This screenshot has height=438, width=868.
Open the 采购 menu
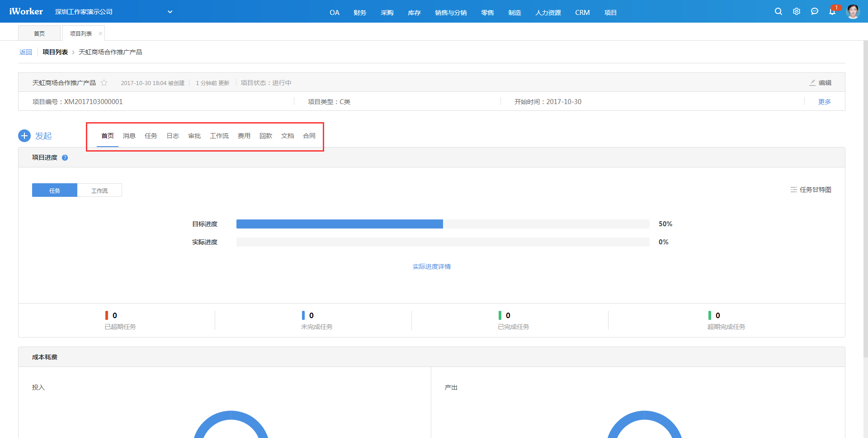[387, 13]
